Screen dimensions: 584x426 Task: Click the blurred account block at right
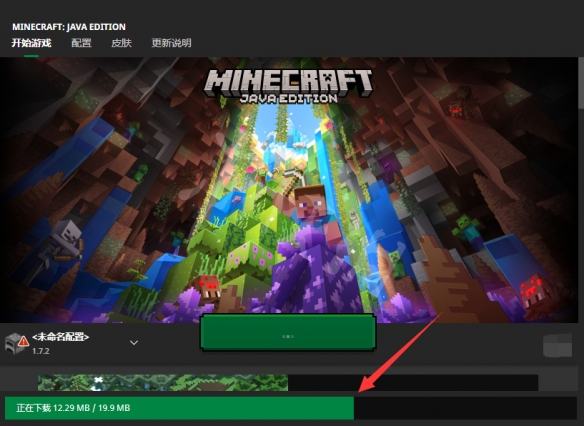(558, 345)
